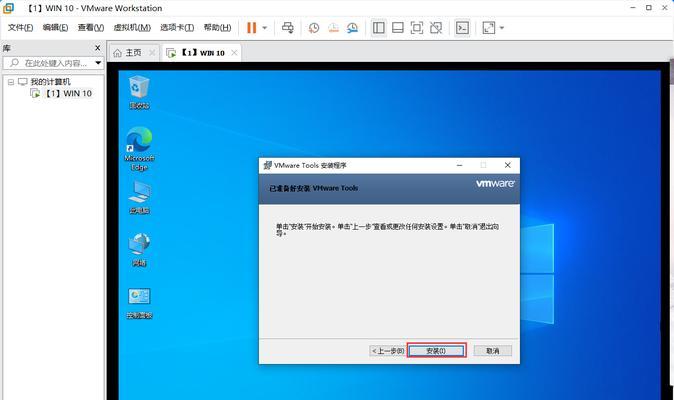Click the stretch guest display icon
This screenshot has height=400, width=674.
coord(489,28)
